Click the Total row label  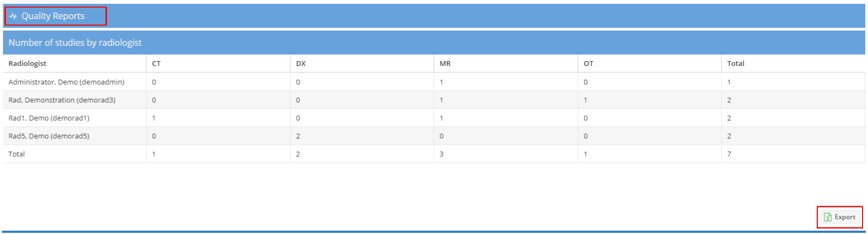pos(16,154)
